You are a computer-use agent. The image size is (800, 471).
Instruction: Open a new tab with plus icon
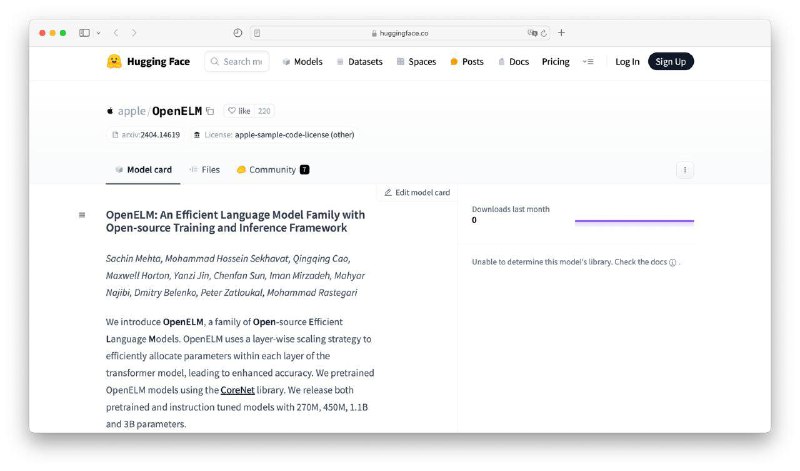click(x=561, y=33)
